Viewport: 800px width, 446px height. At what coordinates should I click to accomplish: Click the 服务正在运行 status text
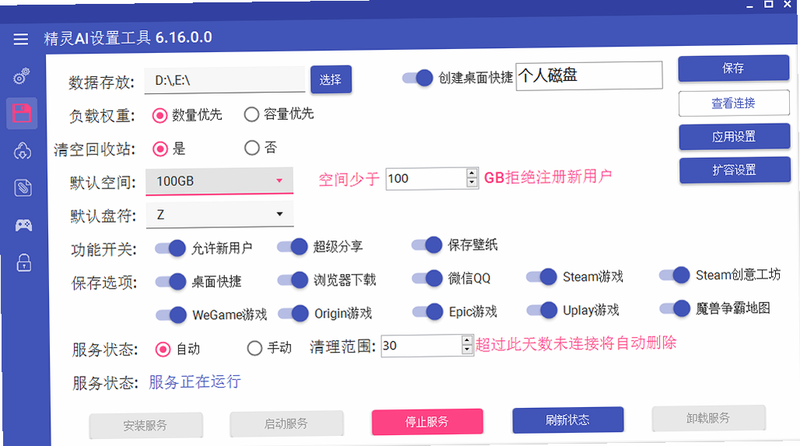pyautogui.click(x=194, y=382)
